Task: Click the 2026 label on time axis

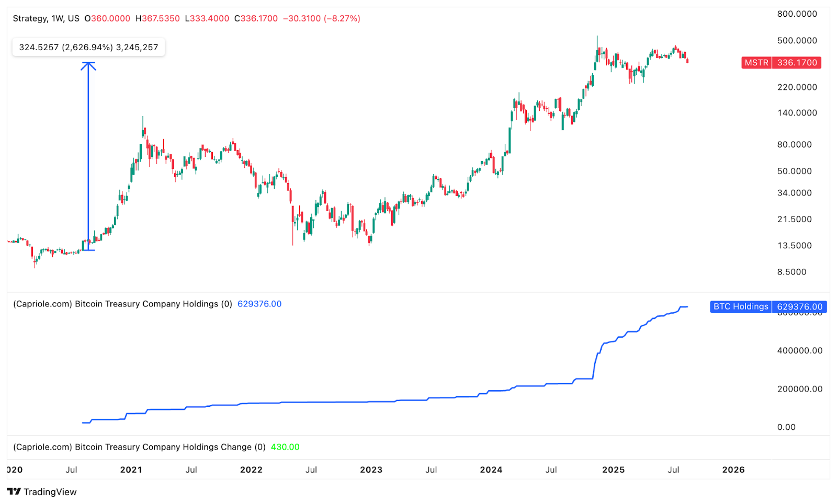Action: [x=733, y=469]
